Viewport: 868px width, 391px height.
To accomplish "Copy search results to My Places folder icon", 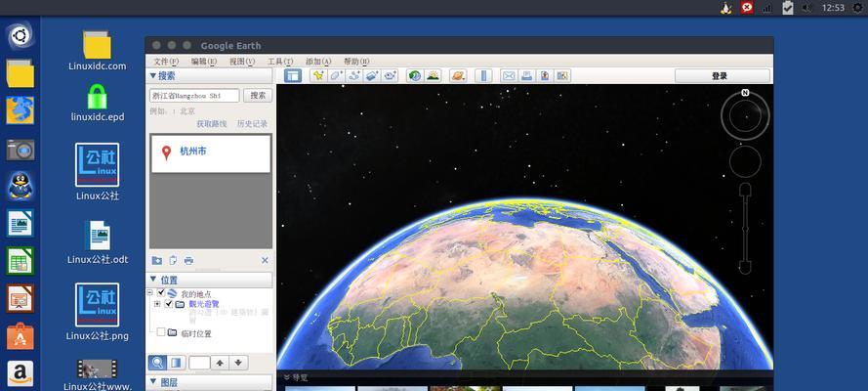I will (157, 260).
